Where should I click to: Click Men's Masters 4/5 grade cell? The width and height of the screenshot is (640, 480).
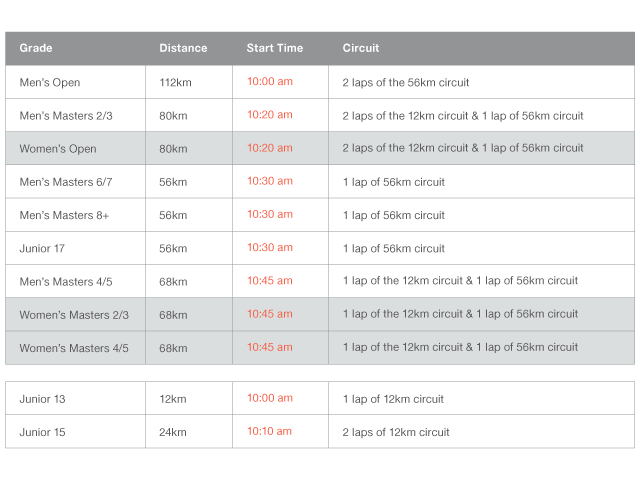click(66, 281)
